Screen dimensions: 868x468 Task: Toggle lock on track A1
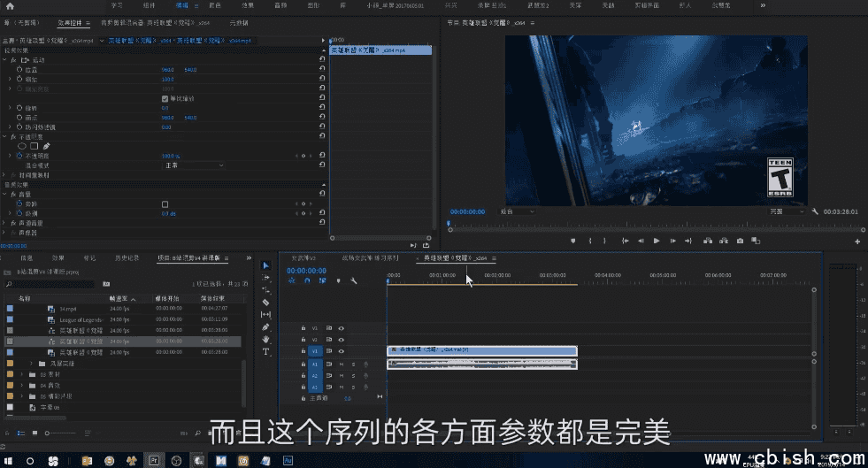click(303, 364)
